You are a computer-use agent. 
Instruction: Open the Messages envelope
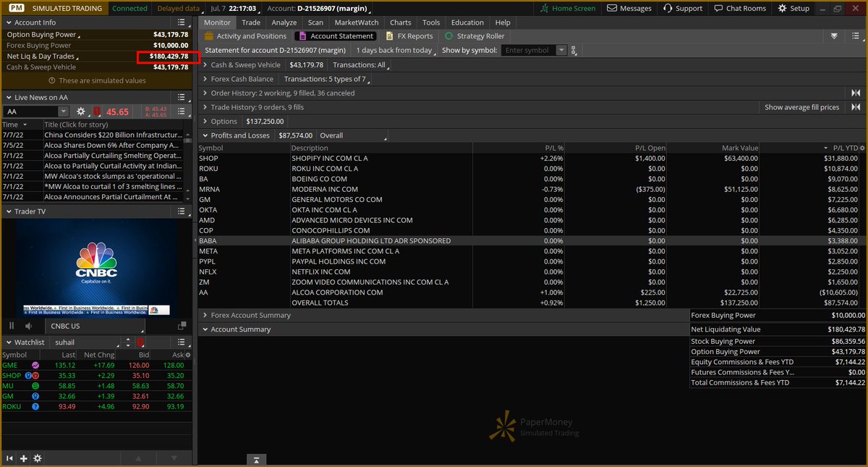pyautogui.click(x=612, y=8)
